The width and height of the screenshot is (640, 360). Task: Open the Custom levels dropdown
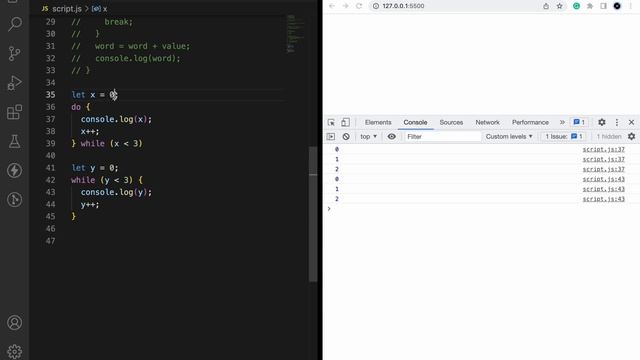point(509,136)
